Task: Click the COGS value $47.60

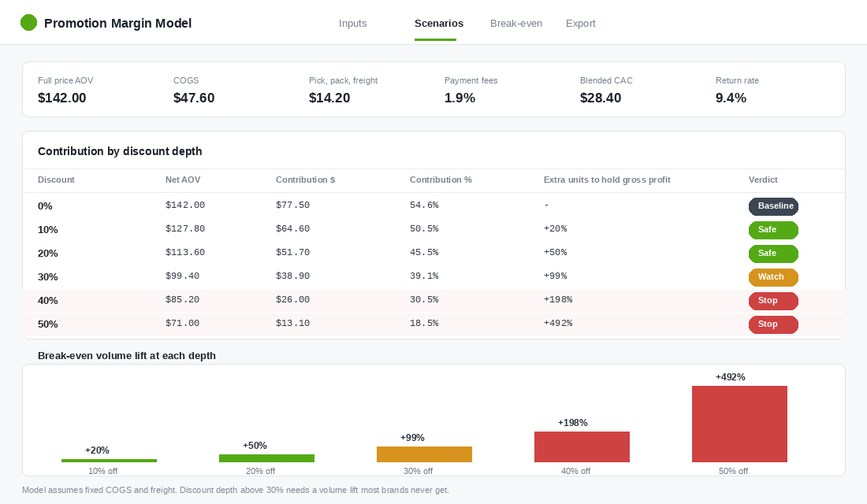Action: pyautogui.click(x=194, y=98)
